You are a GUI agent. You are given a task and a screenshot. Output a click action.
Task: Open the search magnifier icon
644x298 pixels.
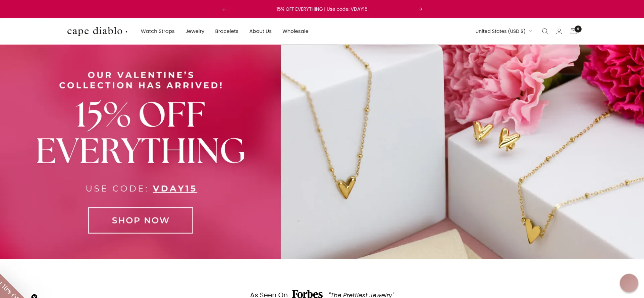coord(545,31)
